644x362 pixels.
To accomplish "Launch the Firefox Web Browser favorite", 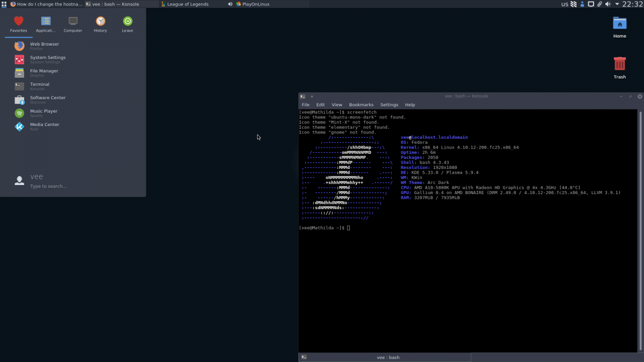I will [x=73, y=46].
